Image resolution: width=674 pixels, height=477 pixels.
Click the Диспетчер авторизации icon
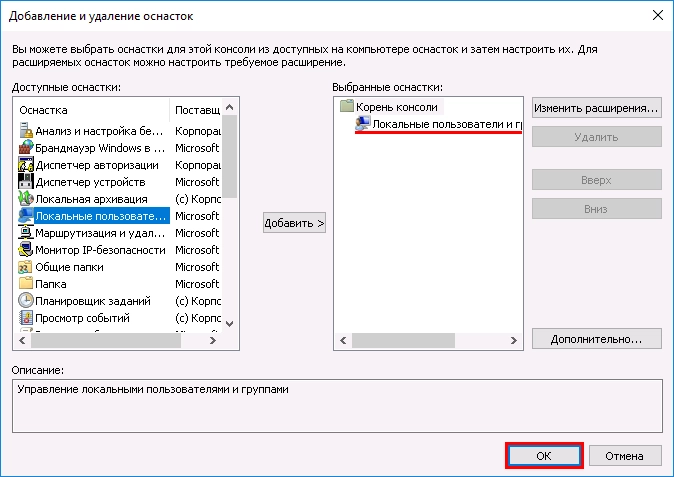26,165
